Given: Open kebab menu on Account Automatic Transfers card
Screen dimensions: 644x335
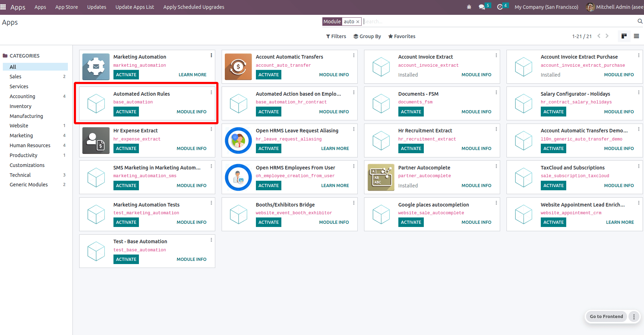Looking at the screenshot, I should pyautogui.click(x=354, y=55).
